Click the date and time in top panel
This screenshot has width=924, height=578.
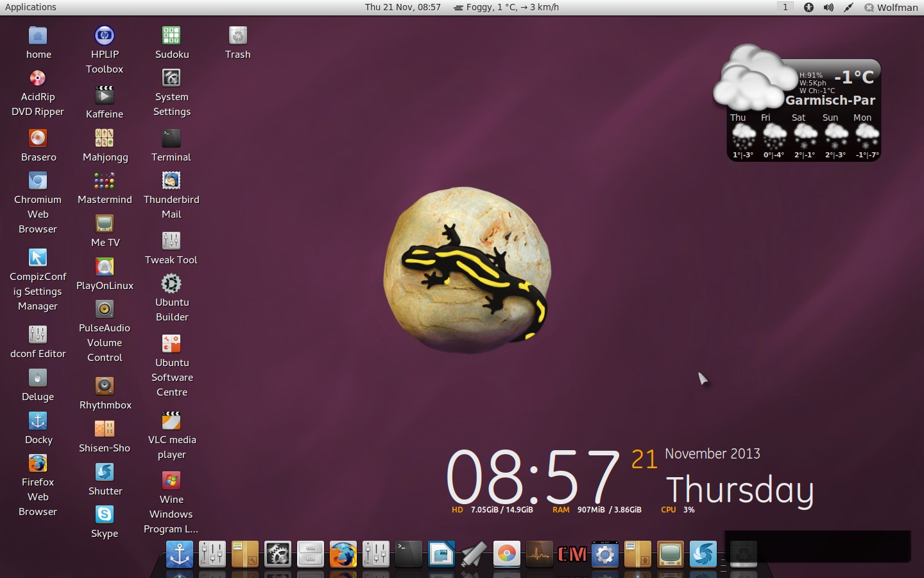(402, 7)
